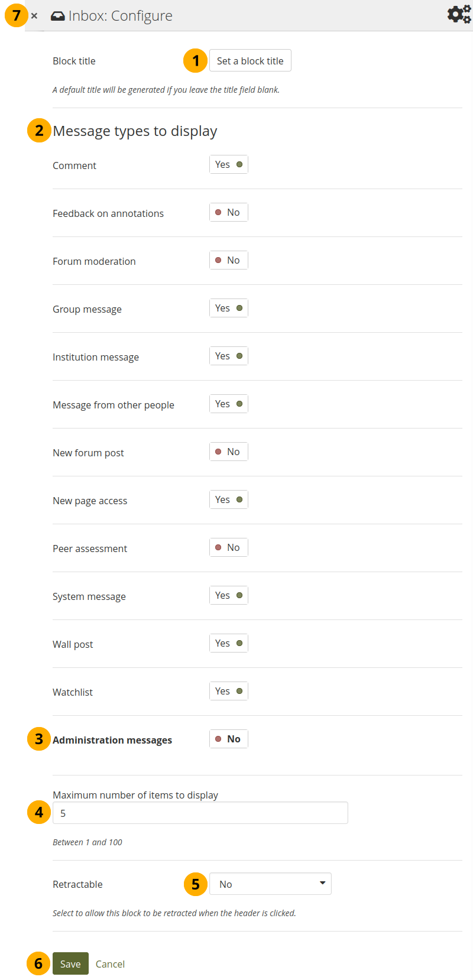473x980 pixels.
Task: Disable System message display
Action: click(x=229, y=596)
